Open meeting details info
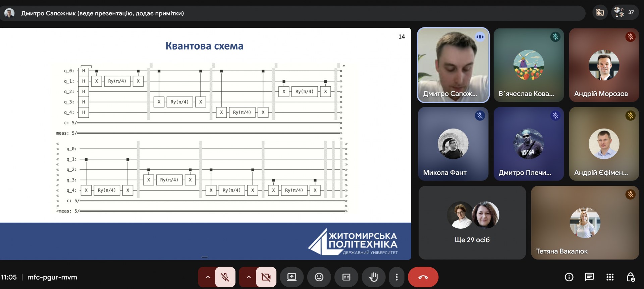 tap(569, 277)
